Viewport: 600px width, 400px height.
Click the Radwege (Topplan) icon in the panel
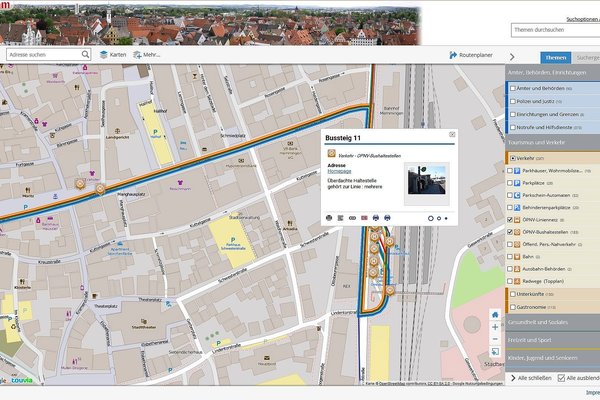517,281
